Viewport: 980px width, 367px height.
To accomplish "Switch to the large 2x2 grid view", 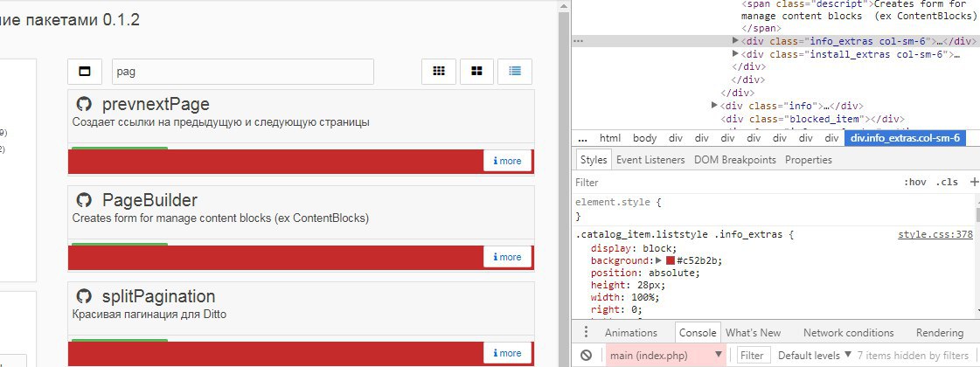I will (x=476, y=72).
